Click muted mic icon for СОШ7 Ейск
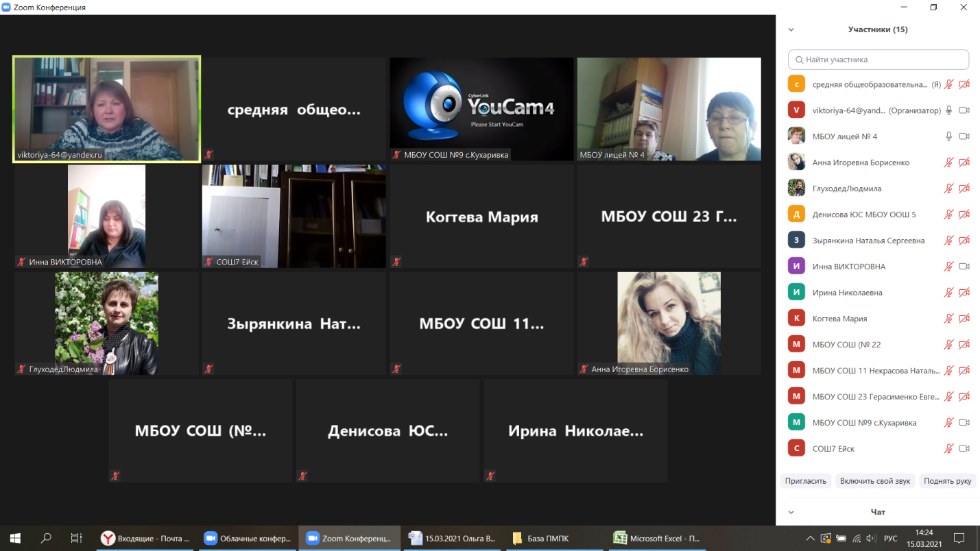Viewport: 980px width, 551px height. point(948,449)
